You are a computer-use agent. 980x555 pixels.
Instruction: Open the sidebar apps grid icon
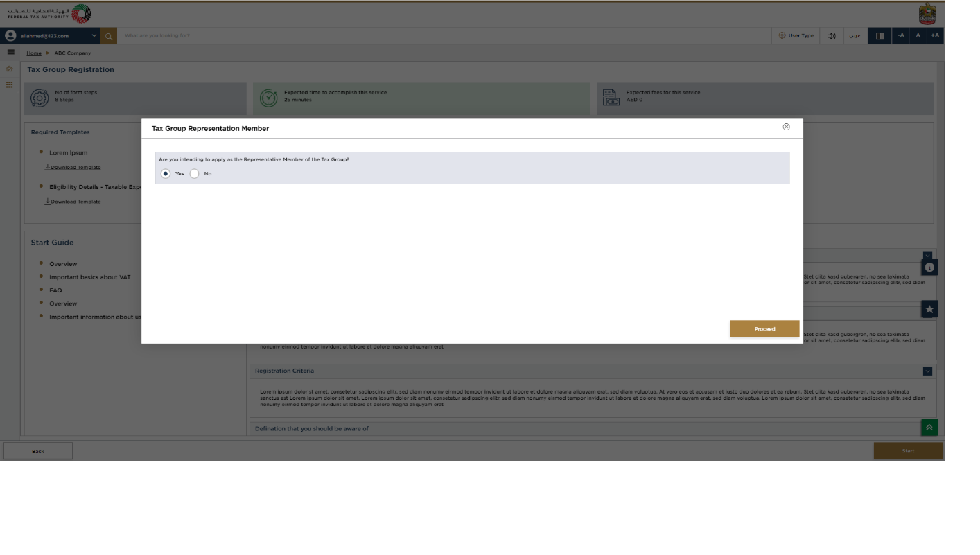(x=10, y=85)
